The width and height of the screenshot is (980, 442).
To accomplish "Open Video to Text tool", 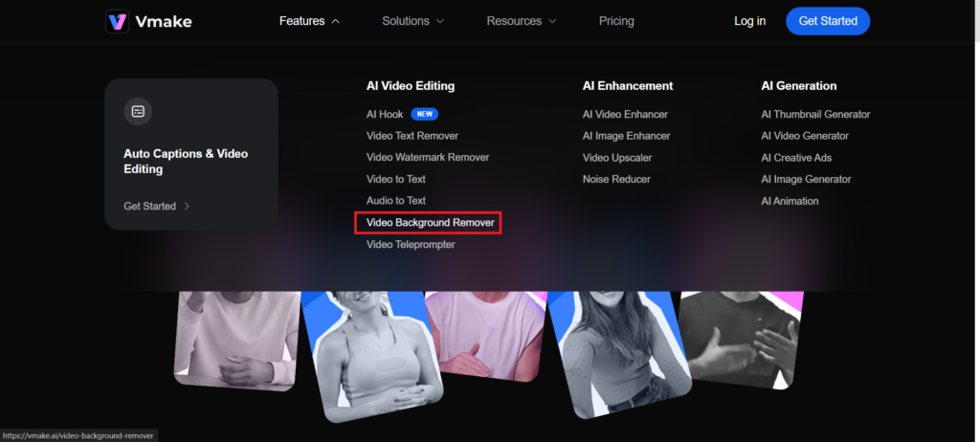I will point(395,179).
